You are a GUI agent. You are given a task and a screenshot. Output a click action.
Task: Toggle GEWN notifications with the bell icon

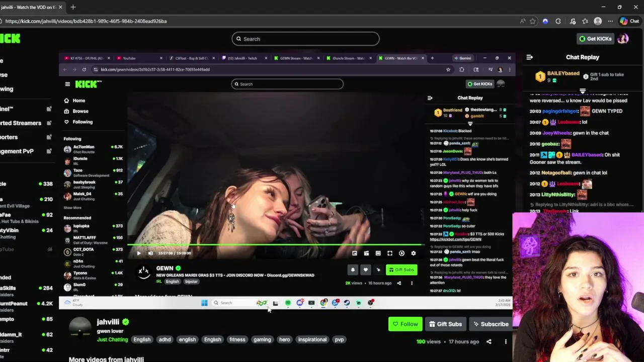click(353, 270)
